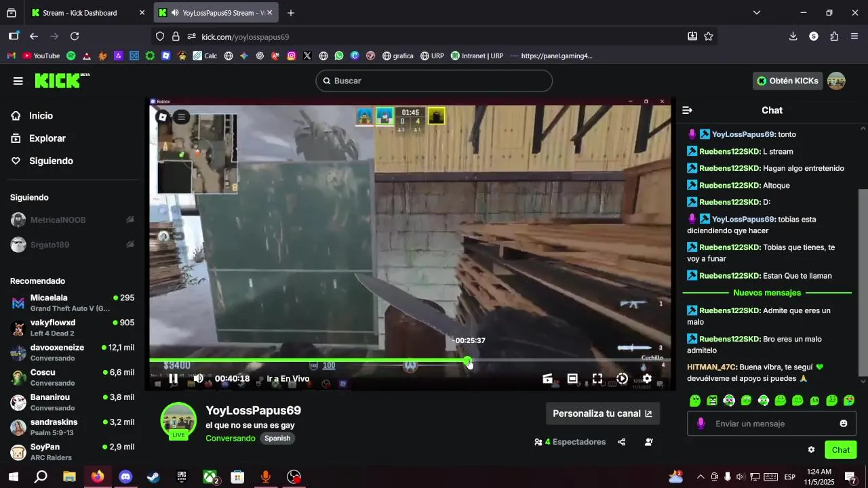Click the 'Spanish' language tag
The height and width of the screenshot is (488, 868).
coord(277,439)
